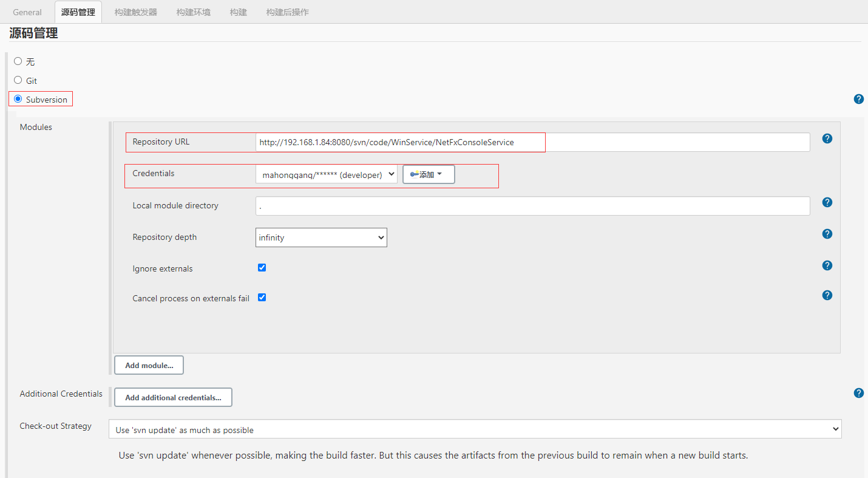Open the Repository depth dropdown set to infinity
Image resolution: width=868 pixels, height=478 pixels.
321,237
